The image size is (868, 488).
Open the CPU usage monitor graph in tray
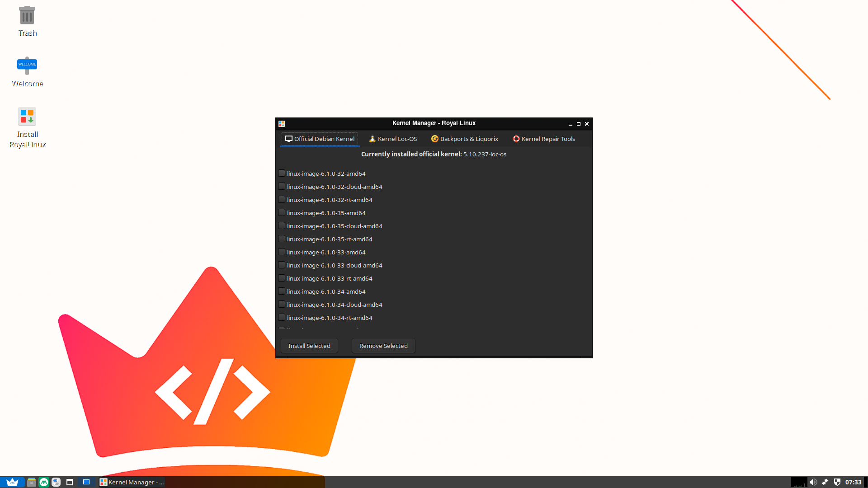(x=799, y=482)
